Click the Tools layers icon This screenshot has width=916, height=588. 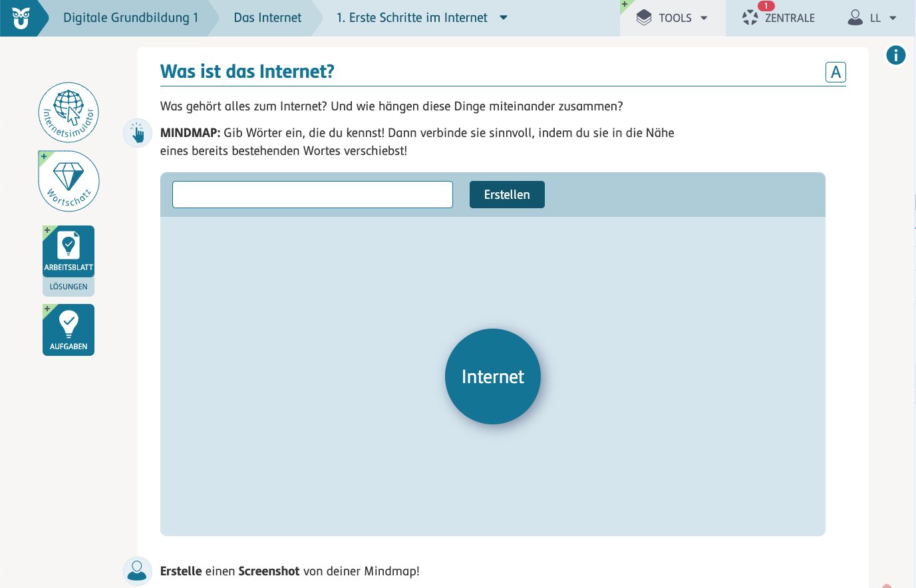click(x=644, y=18)
